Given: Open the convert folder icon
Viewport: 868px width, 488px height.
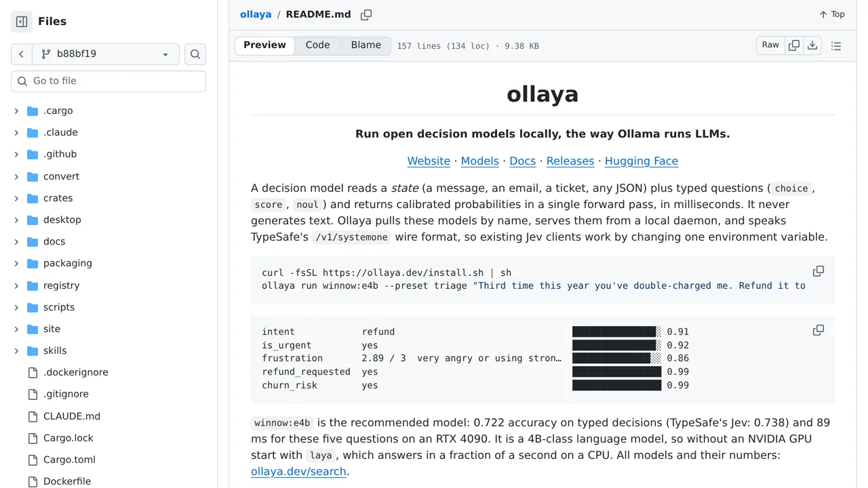Looking at the screenshot, I should [33, 176].
